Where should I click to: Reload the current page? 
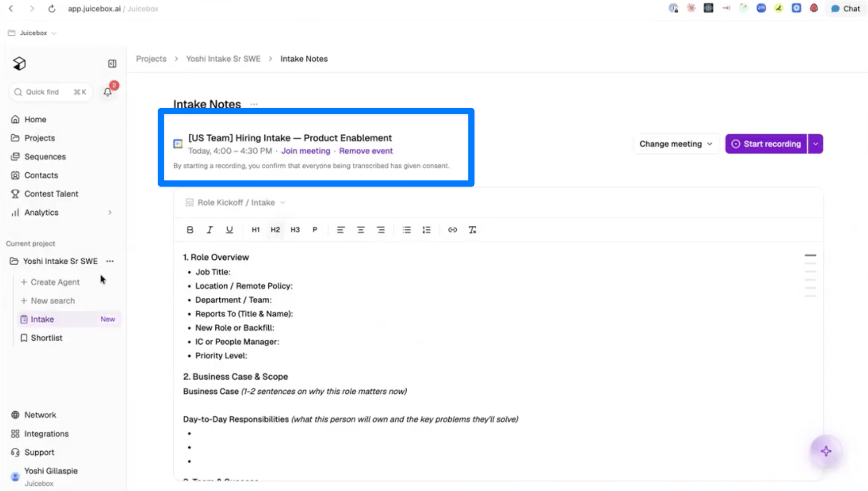click(x=52, y=8)
